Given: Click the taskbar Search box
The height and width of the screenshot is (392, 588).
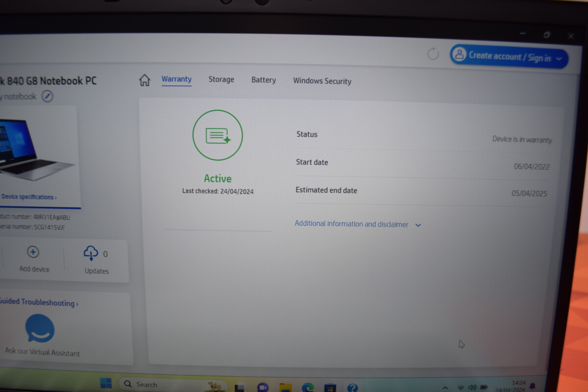Looking at the screenshot, I should tap(173, 385).
